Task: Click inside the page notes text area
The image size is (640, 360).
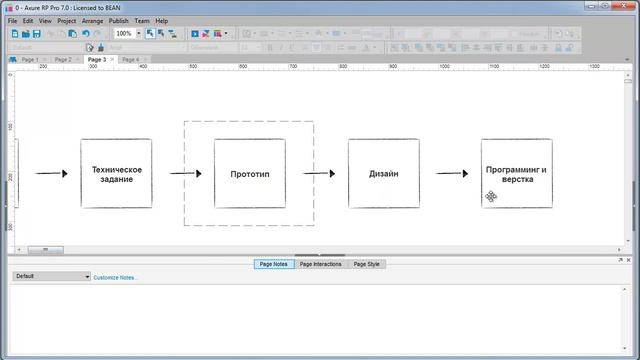Action: click(314, 319)
